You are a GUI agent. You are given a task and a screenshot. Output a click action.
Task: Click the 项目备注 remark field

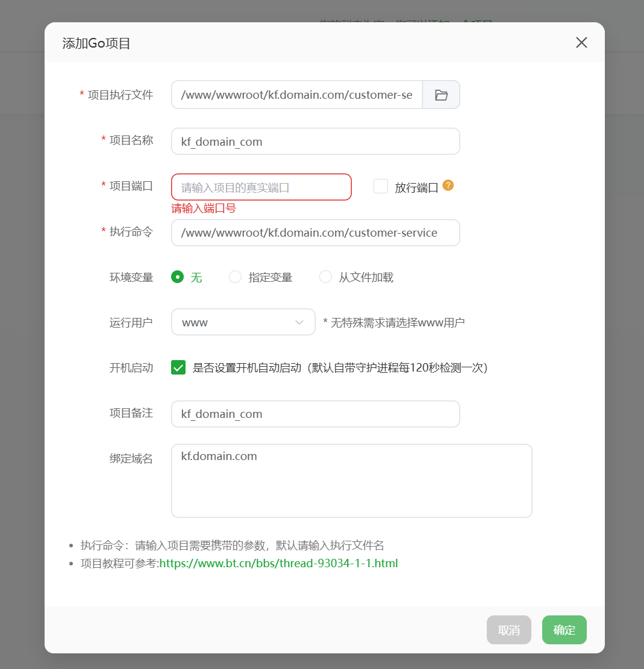315,414
